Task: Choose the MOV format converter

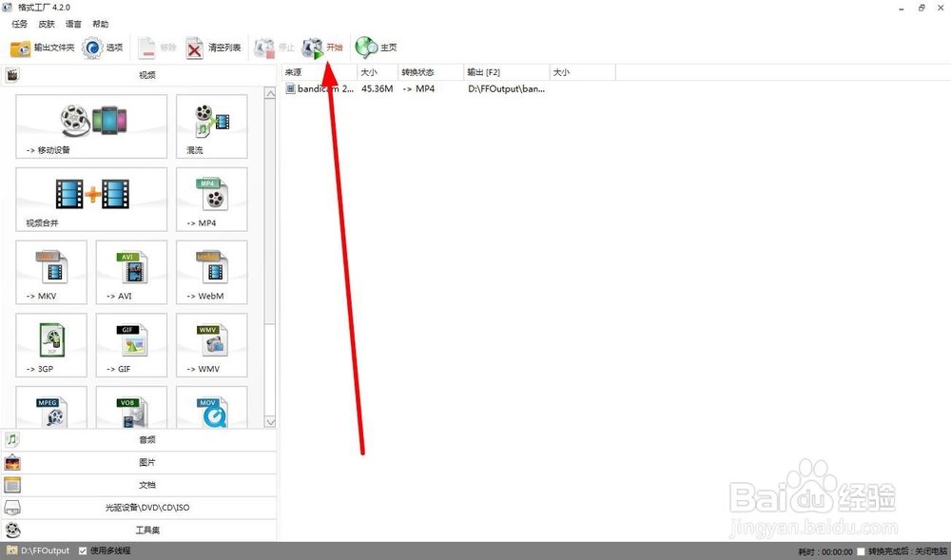Action: point(212,407)
